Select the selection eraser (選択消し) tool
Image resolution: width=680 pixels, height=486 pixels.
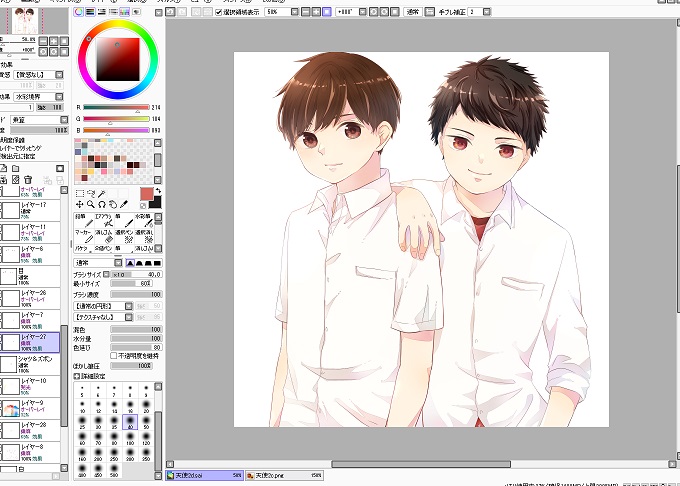click(144, 236)
